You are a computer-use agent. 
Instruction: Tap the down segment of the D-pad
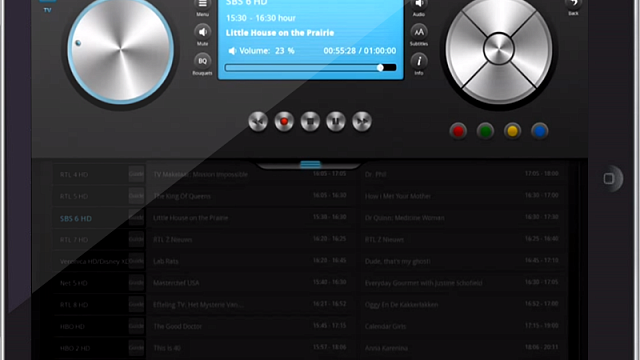pos(499,84)
